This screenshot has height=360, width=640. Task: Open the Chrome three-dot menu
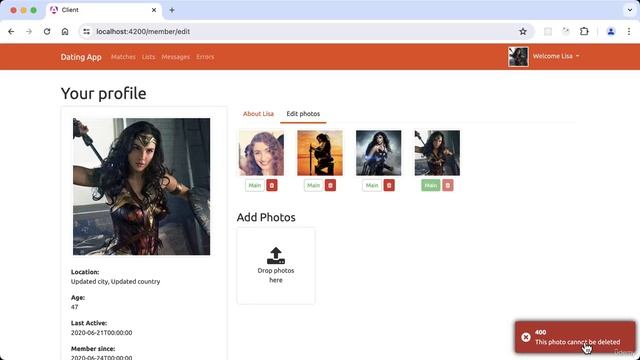click(629, 31)
